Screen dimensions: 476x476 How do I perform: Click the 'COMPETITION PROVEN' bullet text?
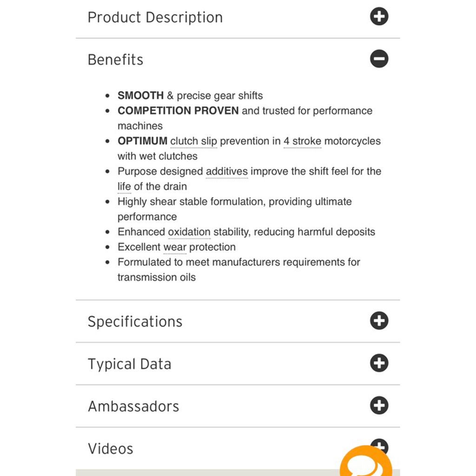(x=178, y=111)
